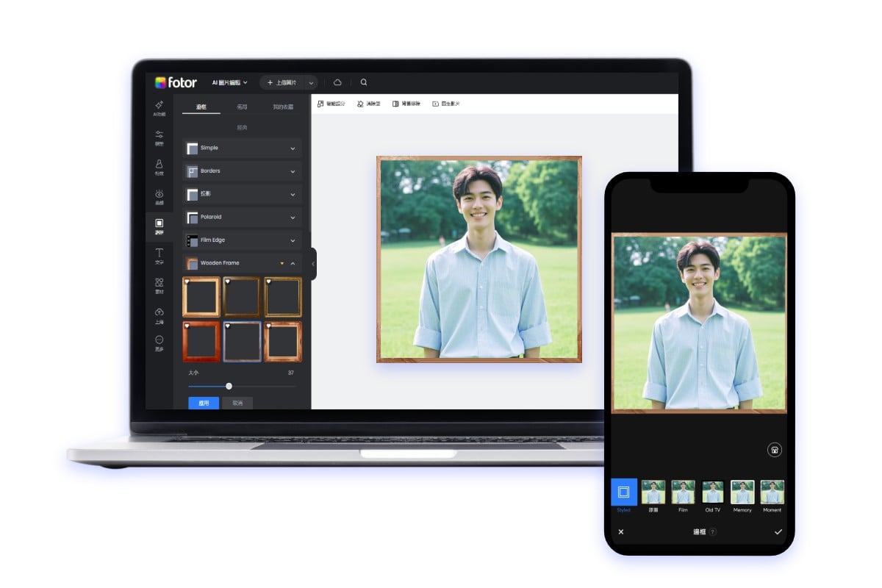The height and width of the screenshot is (588, 882).
Task: Collapse the left panel with side arrow handle
Action: [x=313, y=263]
